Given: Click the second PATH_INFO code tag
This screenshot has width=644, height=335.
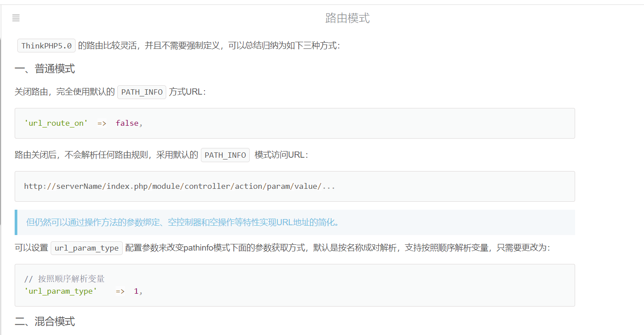Looking at the screenshot, I should (225, 155).
